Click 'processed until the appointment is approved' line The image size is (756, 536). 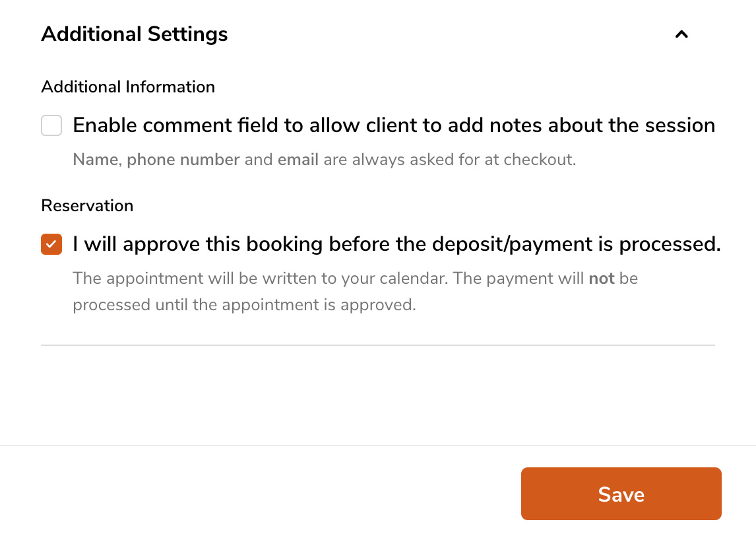(244, 306)
